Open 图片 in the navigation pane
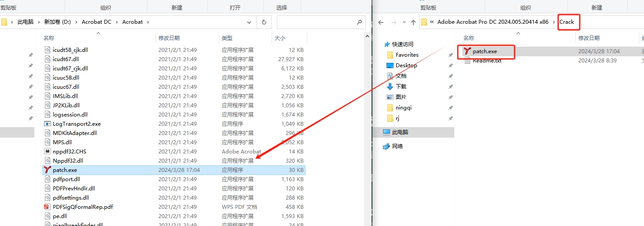Viewport: 644px width, 226px height. (401, 97)
